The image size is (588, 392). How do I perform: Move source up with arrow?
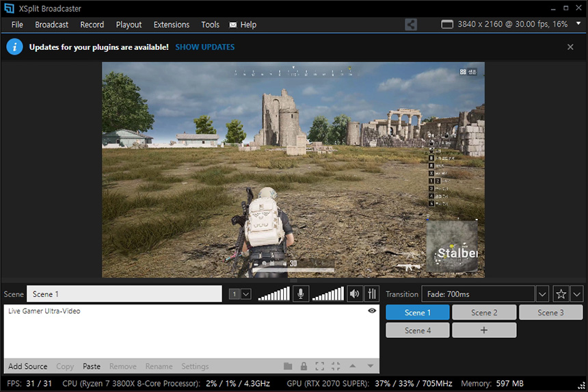click(353, 366)
